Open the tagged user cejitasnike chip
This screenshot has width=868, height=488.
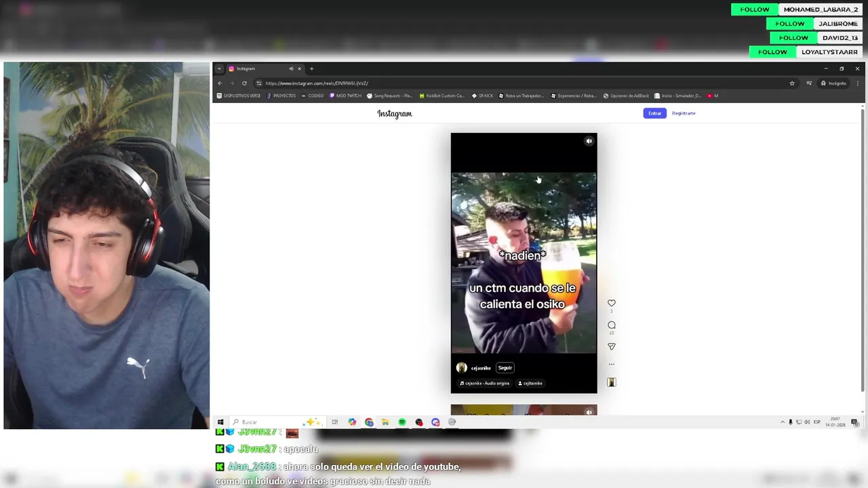point(530,383)
